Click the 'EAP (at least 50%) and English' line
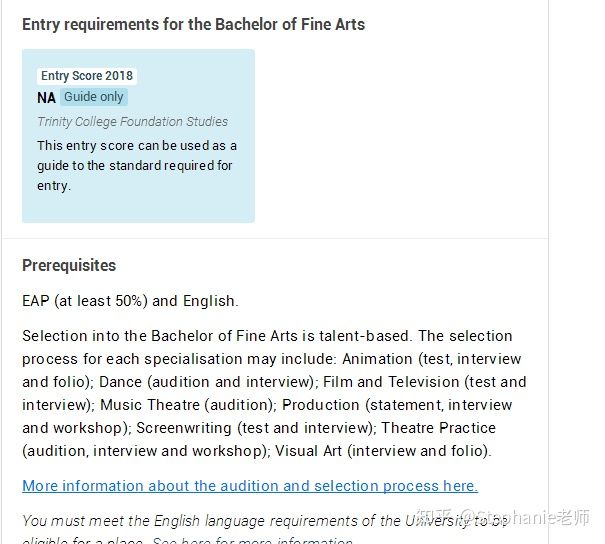The width and height of the screenshot is (605, 544). pyautogui.click(x=130, y=301)
